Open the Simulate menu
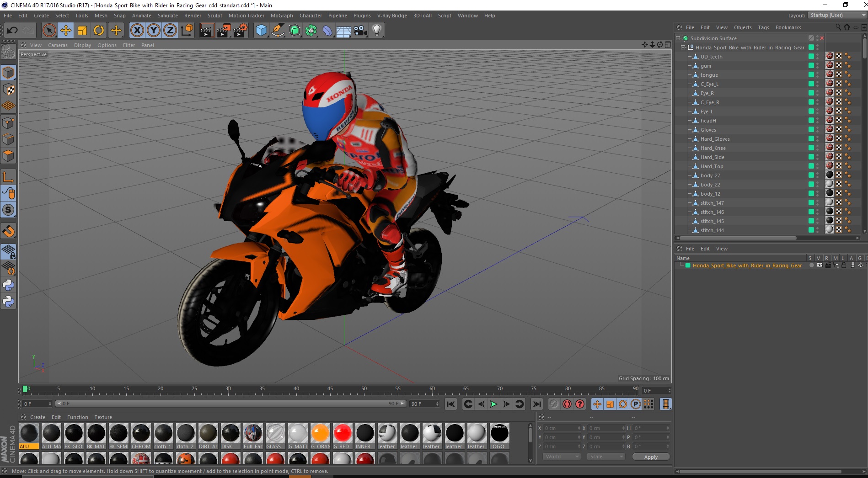 point(168,16)
